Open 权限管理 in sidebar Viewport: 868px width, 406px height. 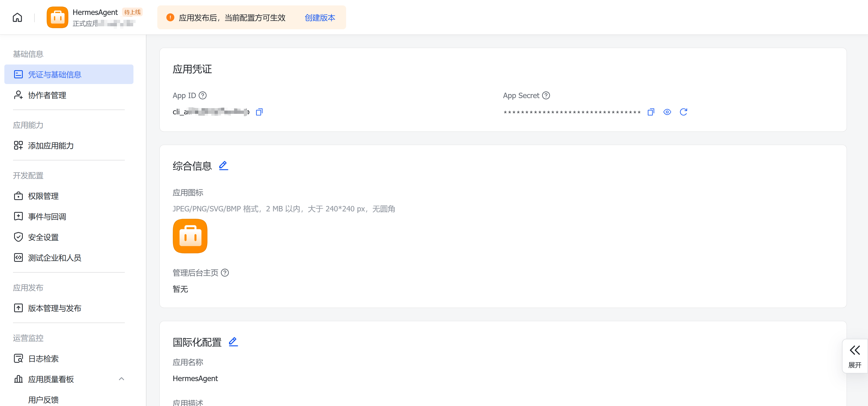(69, 196)
